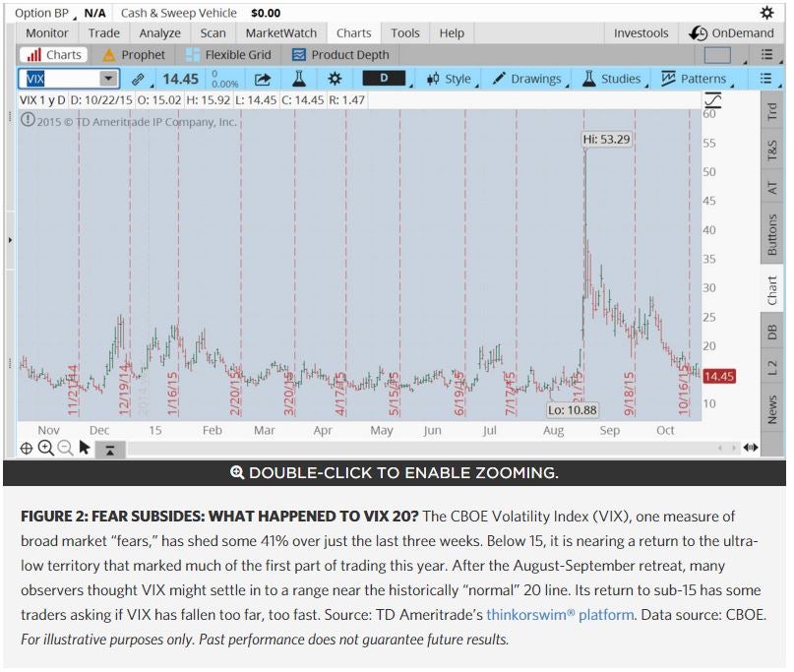Click the share arrow icon in chart toolbar
The height and width of the screenshot is (672, 794).
pos(263,79)
